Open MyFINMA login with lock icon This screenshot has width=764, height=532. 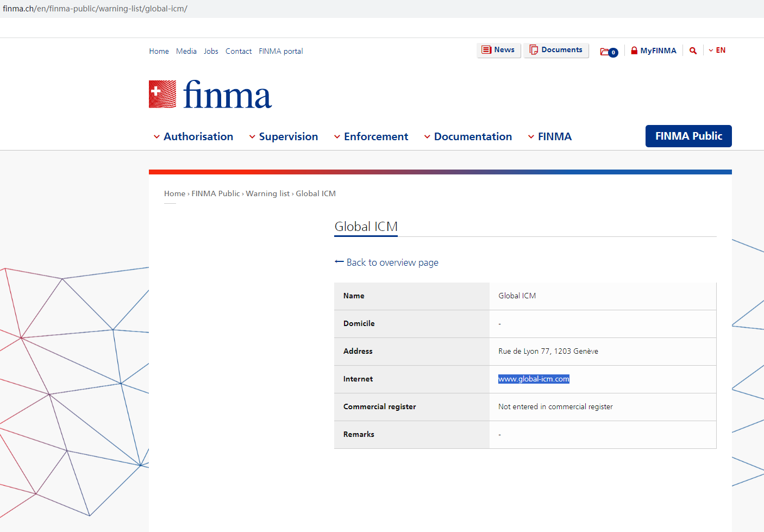(x=653, y=51)
